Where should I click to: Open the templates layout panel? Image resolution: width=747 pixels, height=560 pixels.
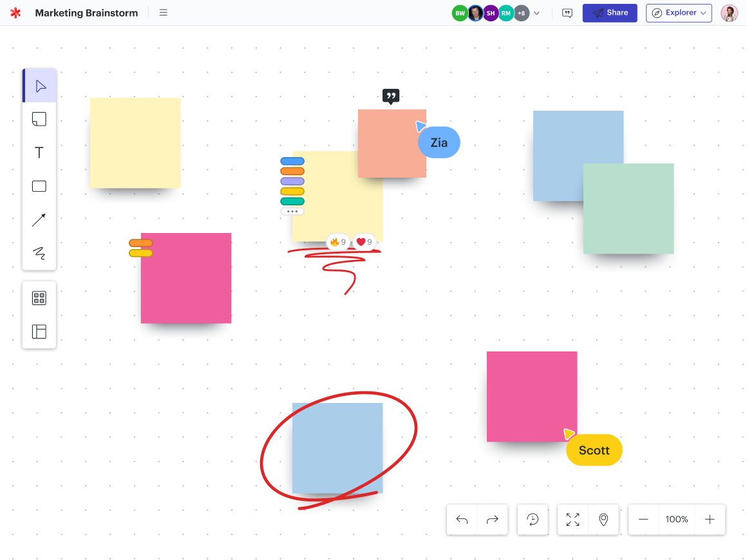click(x=39, y=331)
